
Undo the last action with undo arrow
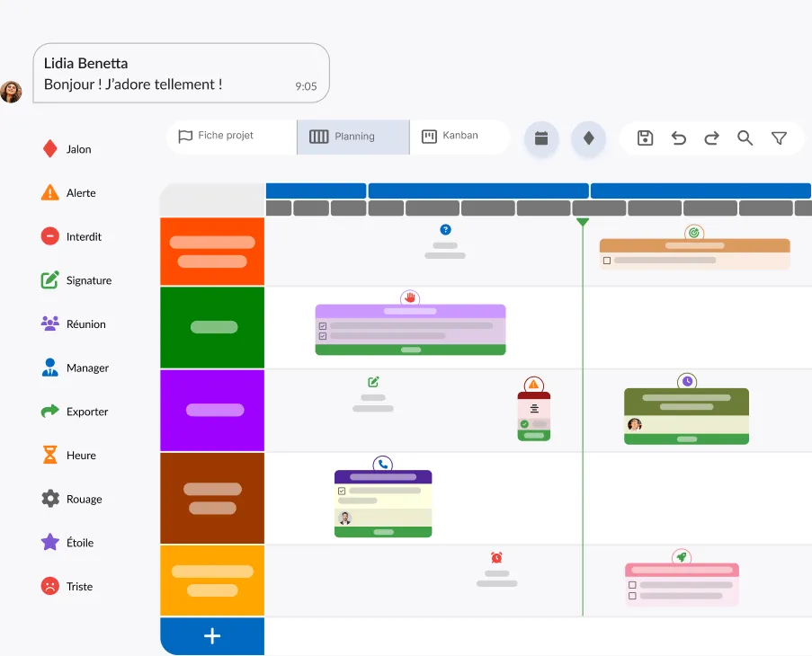679,138
